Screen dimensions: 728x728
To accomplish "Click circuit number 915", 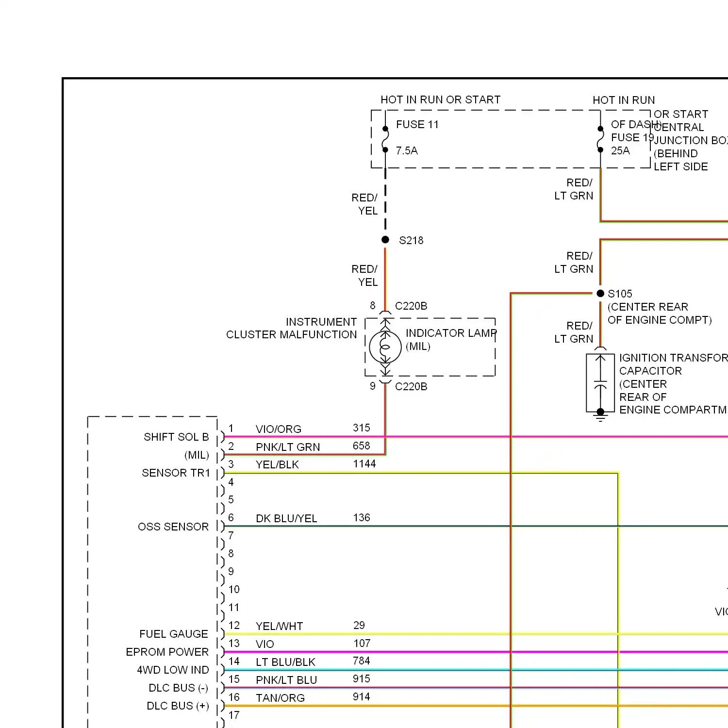I will (x=362, y=679).
